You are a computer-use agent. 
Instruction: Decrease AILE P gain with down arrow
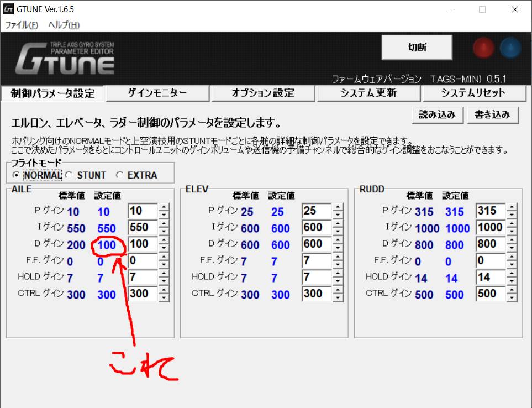coord(164,215)
